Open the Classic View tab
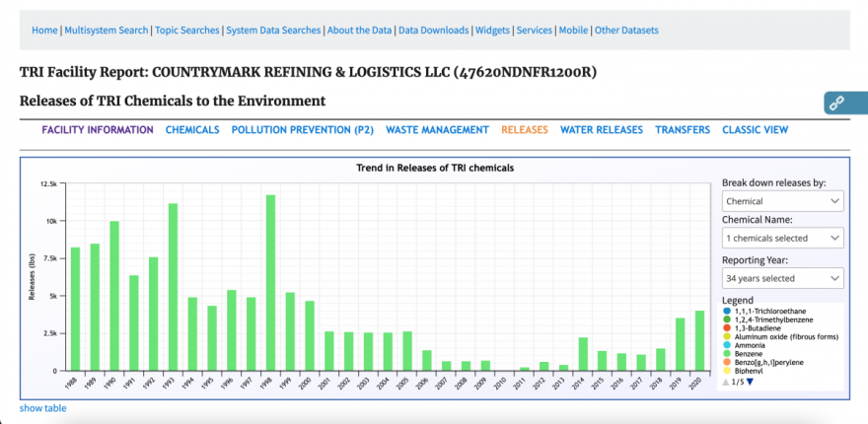868x424 pixels. [x=755, y=130]
